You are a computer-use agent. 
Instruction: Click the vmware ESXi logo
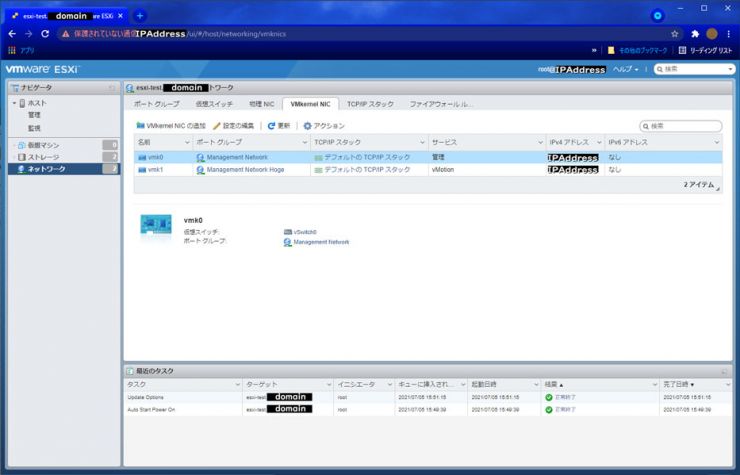click(x=42, y=69)
